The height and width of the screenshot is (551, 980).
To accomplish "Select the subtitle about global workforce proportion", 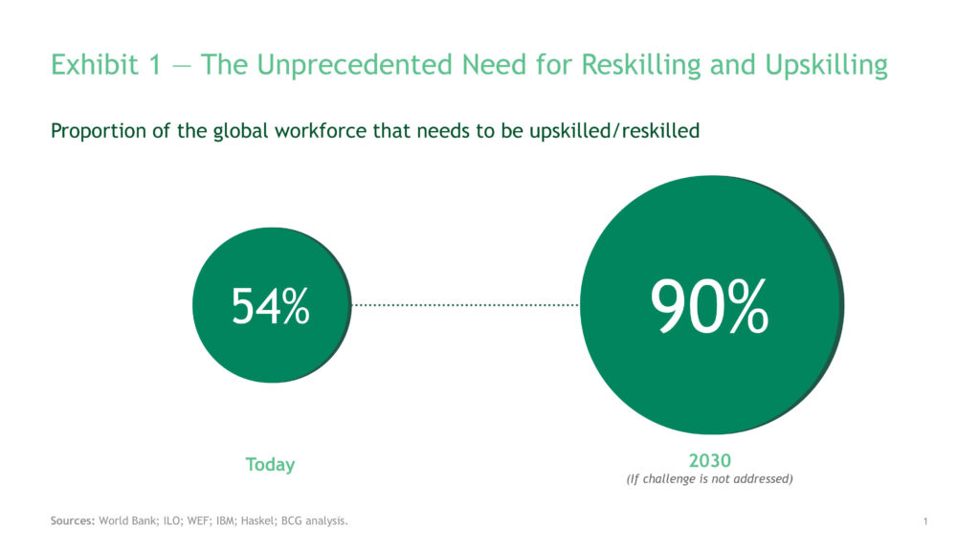I will [x=374, y=131].
